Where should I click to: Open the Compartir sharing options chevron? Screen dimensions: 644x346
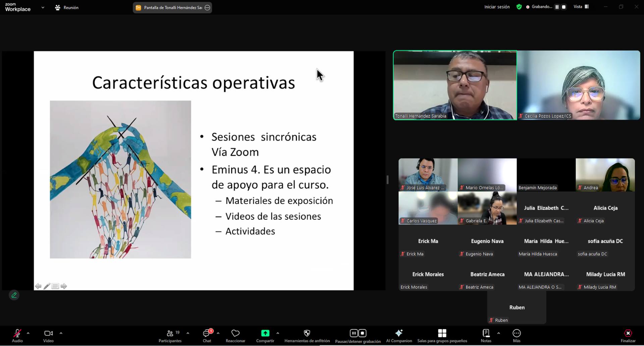pos(278,333)
